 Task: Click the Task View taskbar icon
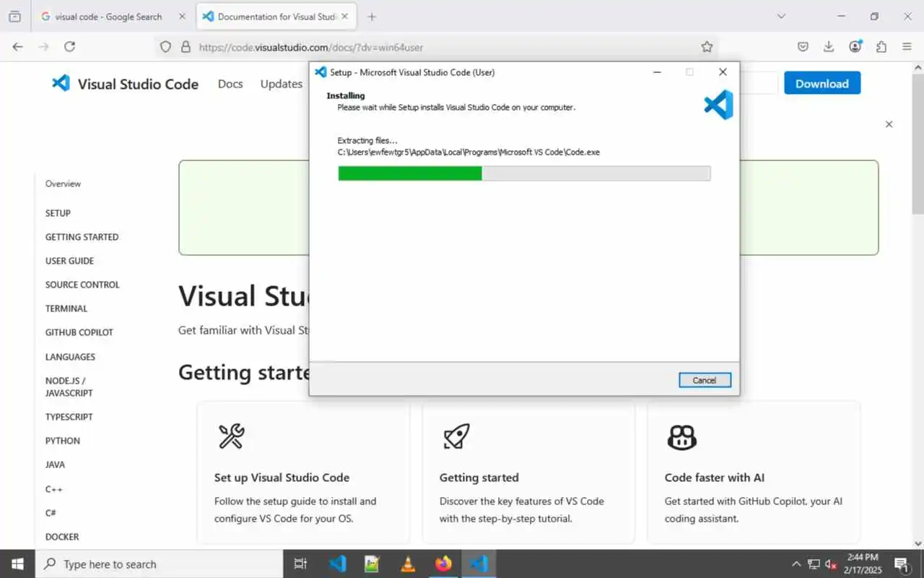301,564
